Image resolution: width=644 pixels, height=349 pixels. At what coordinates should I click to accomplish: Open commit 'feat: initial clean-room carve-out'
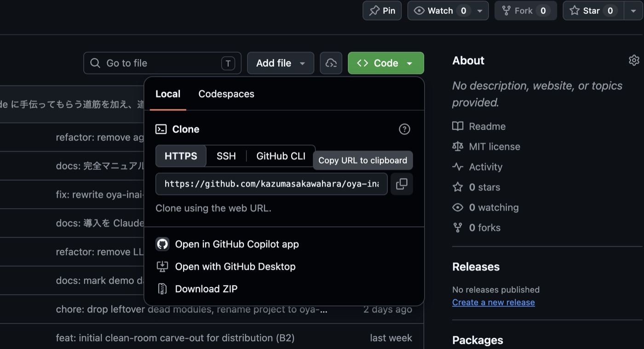tap(175, 338)
